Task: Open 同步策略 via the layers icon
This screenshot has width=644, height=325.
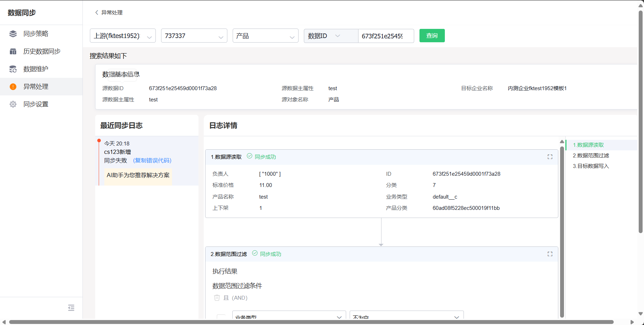Action: point(13,33)
